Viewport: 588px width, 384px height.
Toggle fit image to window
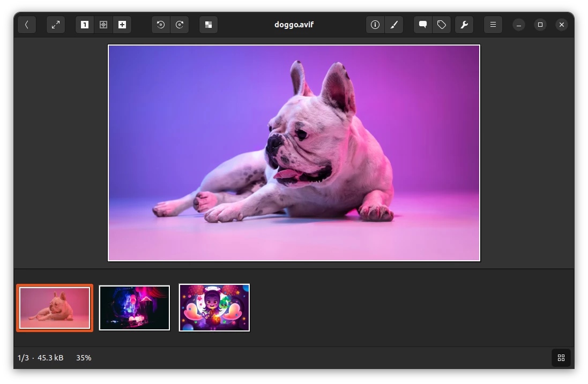(x=103, y=25)
